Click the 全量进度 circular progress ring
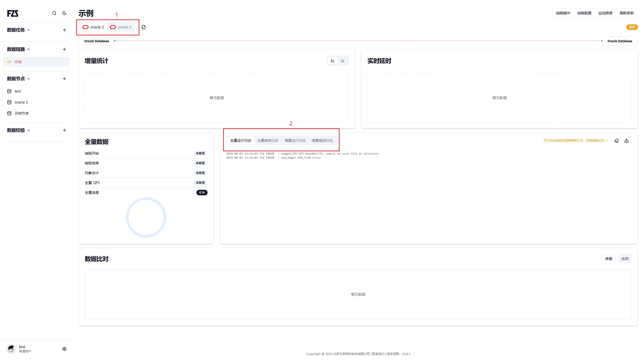Screen dimensions: 644x362 click(146, 217)
